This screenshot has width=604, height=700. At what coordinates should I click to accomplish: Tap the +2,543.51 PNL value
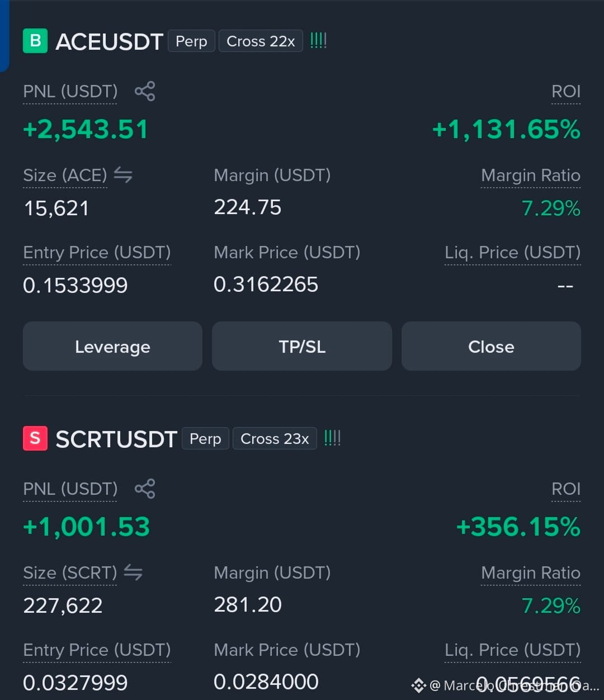86,129
